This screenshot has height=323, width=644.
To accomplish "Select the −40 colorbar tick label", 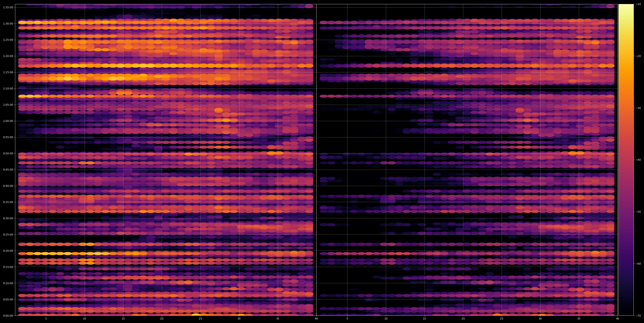I will [x=638, y=160].
